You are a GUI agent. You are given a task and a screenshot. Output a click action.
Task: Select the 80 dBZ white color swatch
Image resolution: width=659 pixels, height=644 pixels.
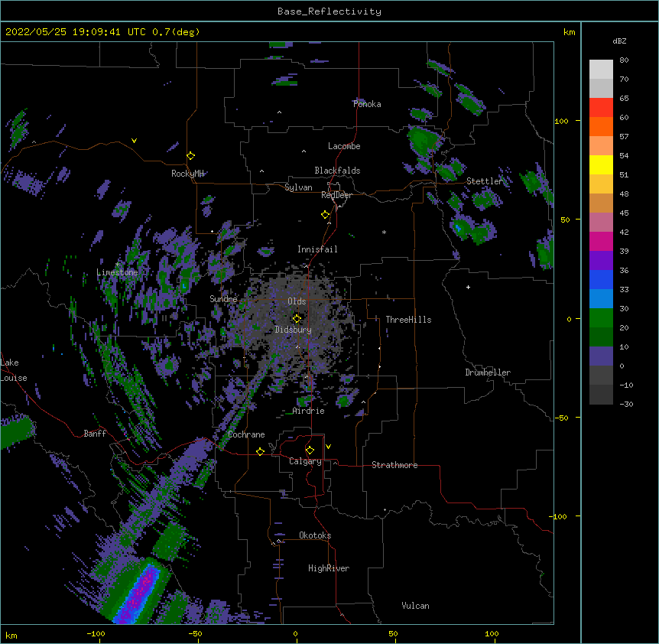pyautogui.click(x=601, y=70)
